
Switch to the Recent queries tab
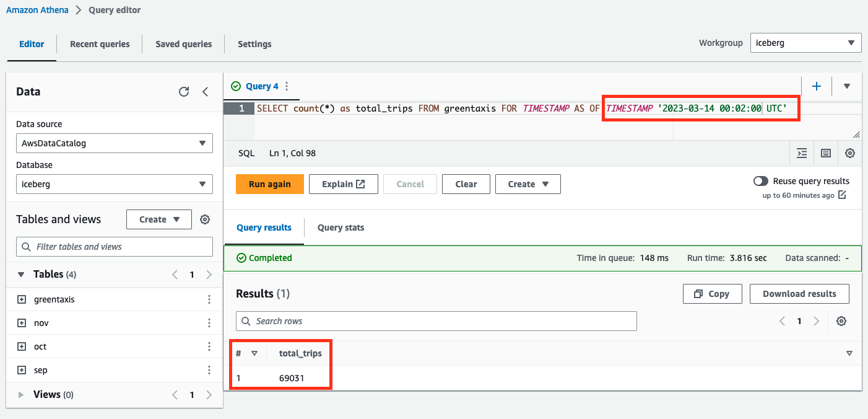[x=100, y=44]
